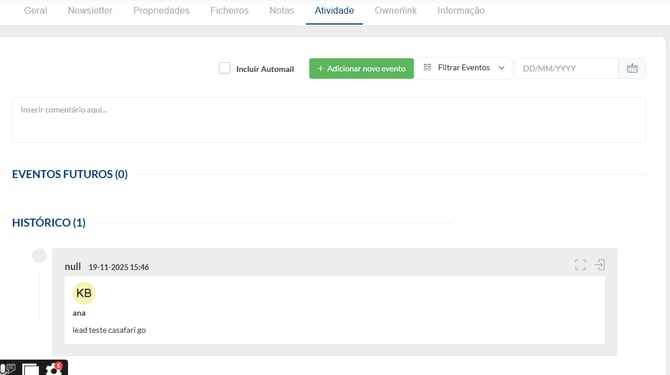
Task: Click the expand fullscreen icon on history entry
Action: tap(580, 264)
